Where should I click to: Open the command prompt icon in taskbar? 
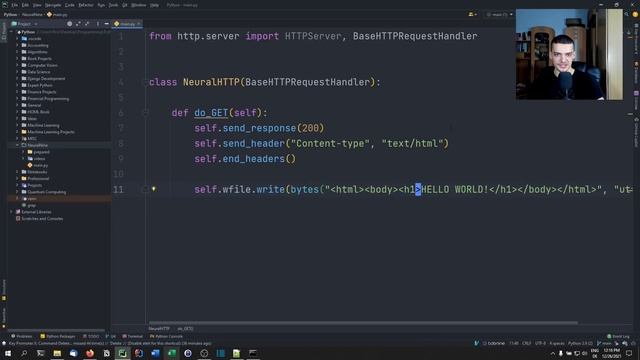(x=253, y=353)
